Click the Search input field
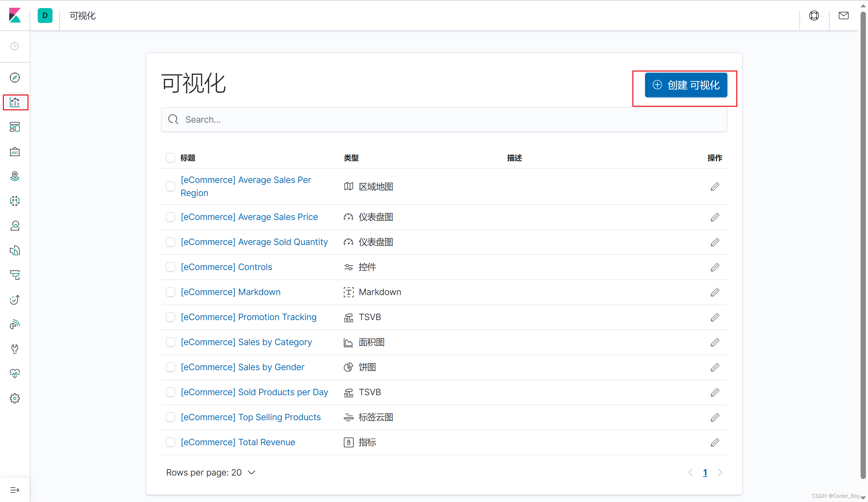868x502 pixels. point(444,120)
